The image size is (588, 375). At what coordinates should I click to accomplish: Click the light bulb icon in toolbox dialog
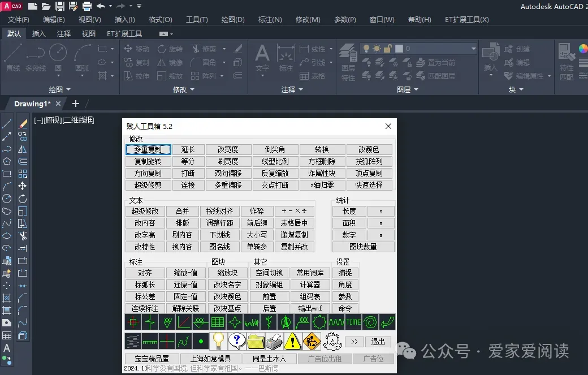tap(218, 341)
